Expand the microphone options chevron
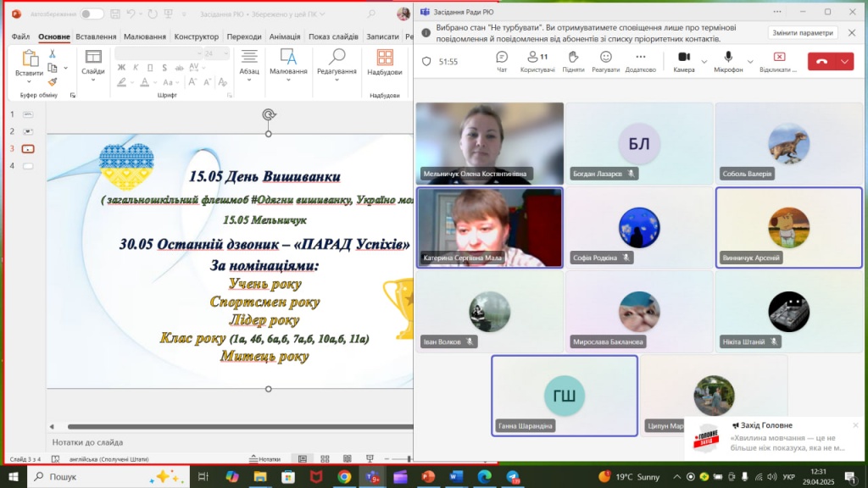The height and width of the screenshot is (488, 868). [x=748, y=61]
